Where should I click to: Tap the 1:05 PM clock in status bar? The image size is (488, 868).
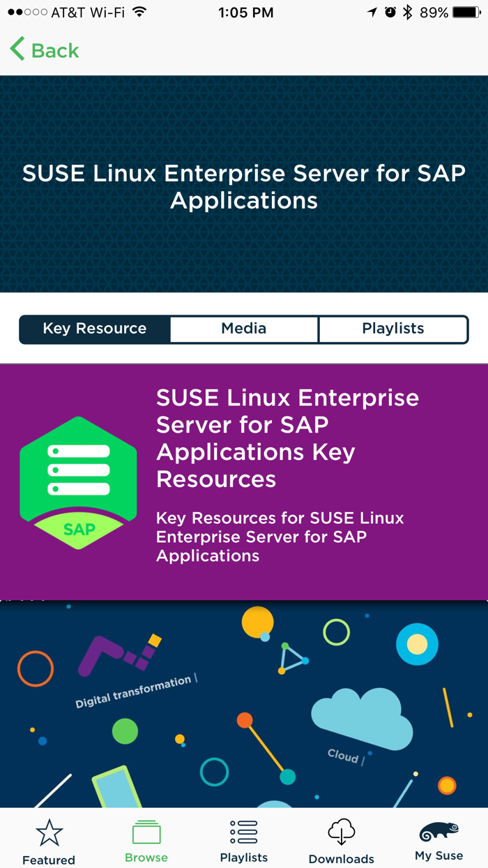pos(245,13)
